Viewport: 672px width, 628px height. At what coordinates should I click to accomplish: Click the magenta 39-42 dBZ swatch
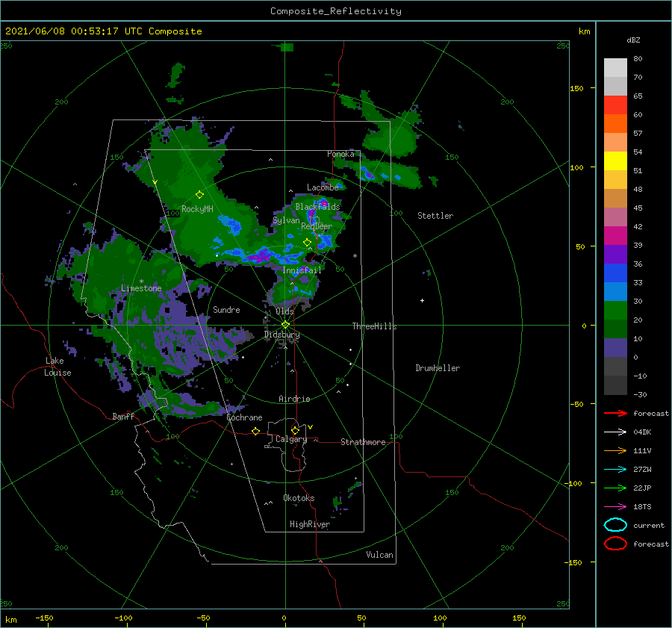pyautogui.click(x=615, y=235)
